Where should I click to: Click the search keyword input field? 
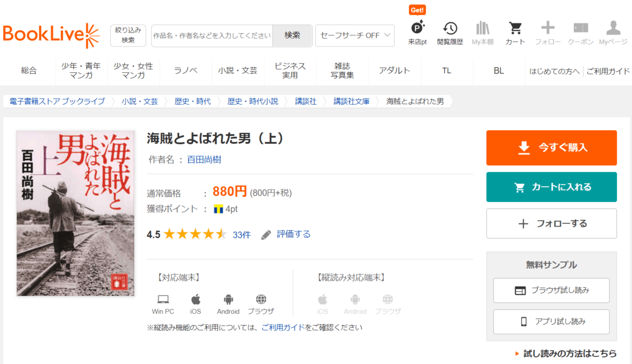pyautogui.click(x=212, y=36)
